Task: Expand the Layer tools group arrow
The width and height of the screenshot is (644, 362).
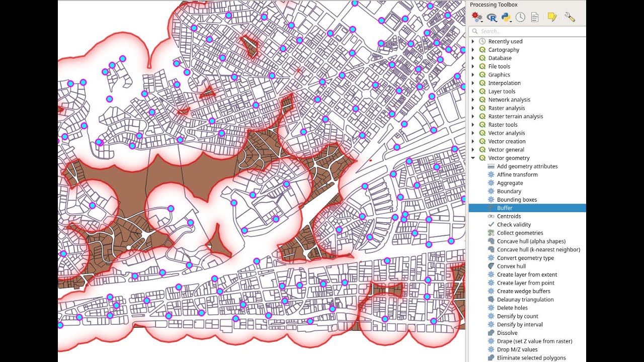Action: pos(473,92)
